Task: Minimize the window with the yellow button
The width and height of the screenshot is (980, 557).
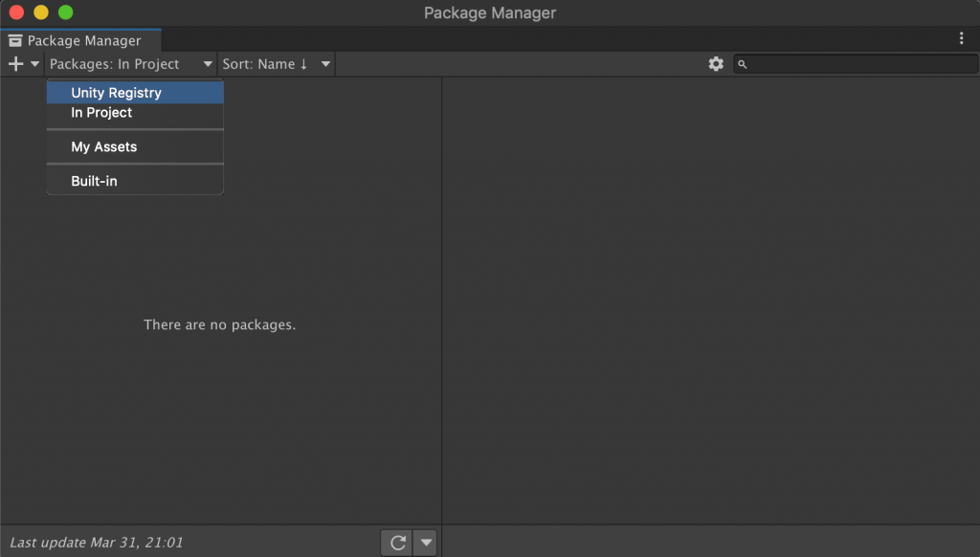Action: pos(41,12)
